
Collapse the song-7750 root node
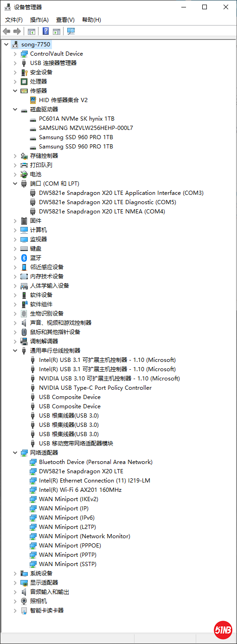(6, 45)
